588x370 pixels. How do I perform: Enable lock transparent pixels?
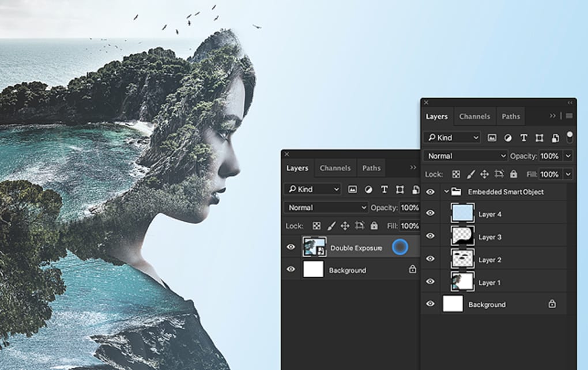(x=457, y=173)
